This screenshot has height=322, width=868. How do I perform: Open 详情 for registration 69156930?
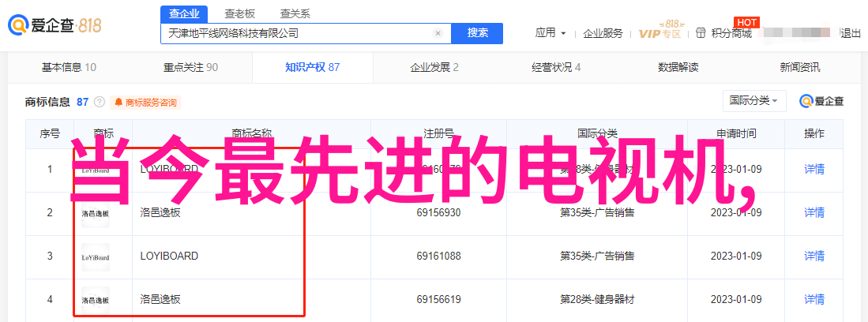pos(814,212)
